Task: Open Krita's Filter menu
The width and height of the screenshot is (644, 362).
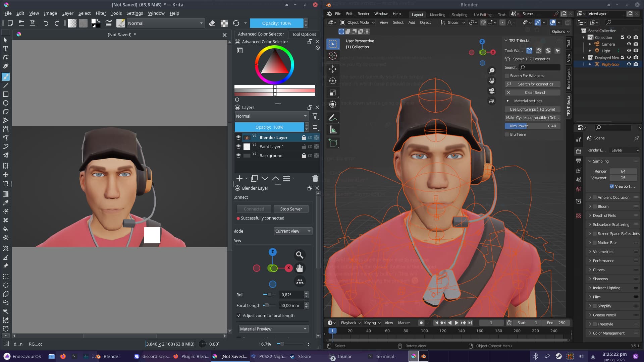Action: pyautogui.click(x=101, y=13)
